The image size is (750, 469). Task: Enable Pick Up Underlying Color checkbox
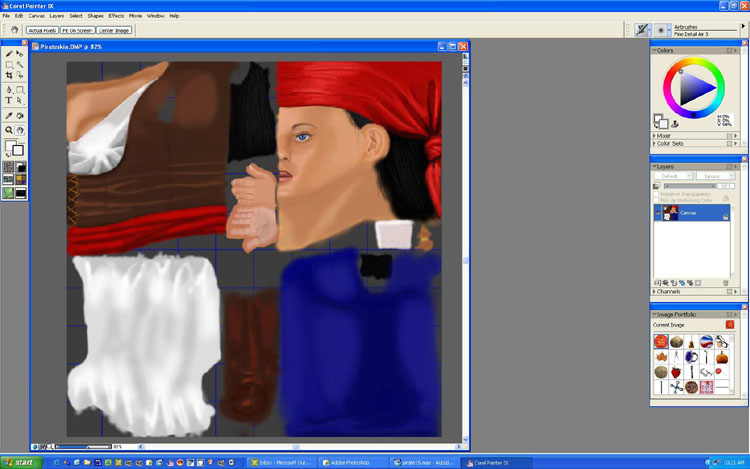658,200
